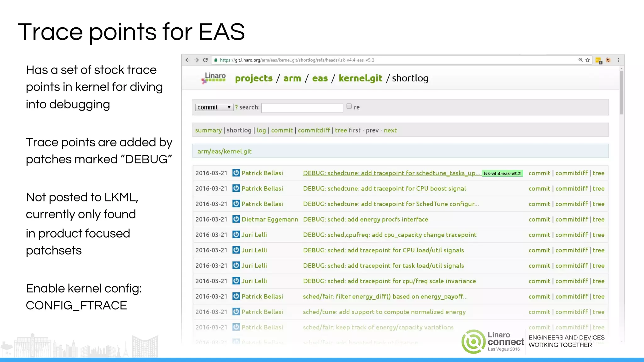The width and height of the screenshot is (644, 362).
Task: Open the 'log' navigation tab
Action: point(261,130)
